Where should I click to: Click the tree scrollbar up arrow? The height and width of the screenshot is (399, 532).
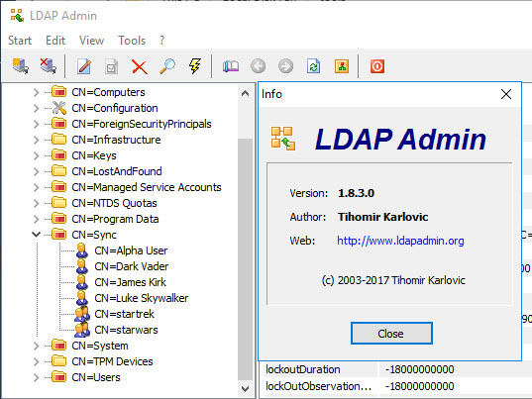pos(245,93)
